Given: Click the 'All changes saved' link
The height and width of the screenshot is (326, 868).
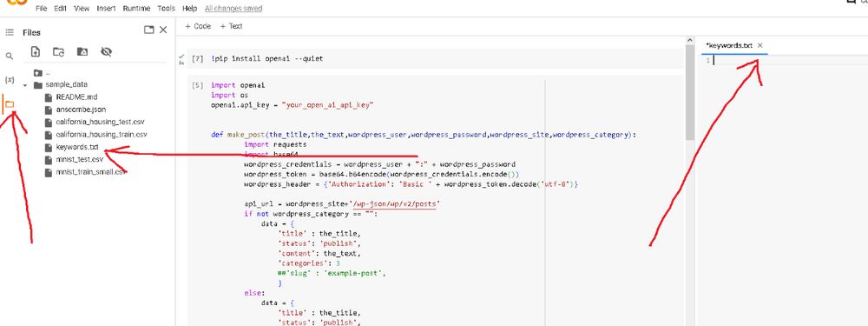Looking at the screenshot, I should coord(233,9).
